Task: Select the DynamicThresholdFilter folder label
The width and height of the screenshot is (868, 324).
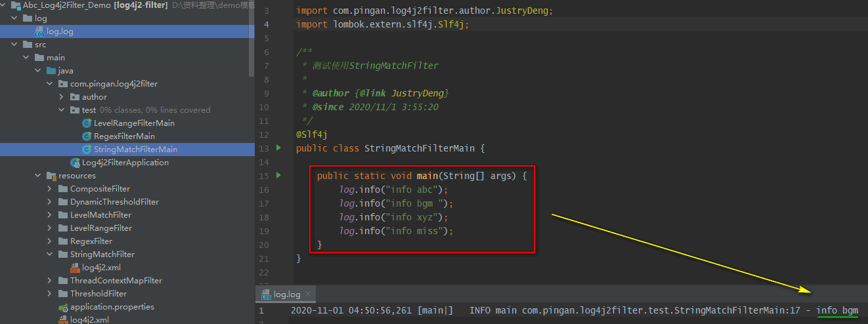Action: point(114,202)
